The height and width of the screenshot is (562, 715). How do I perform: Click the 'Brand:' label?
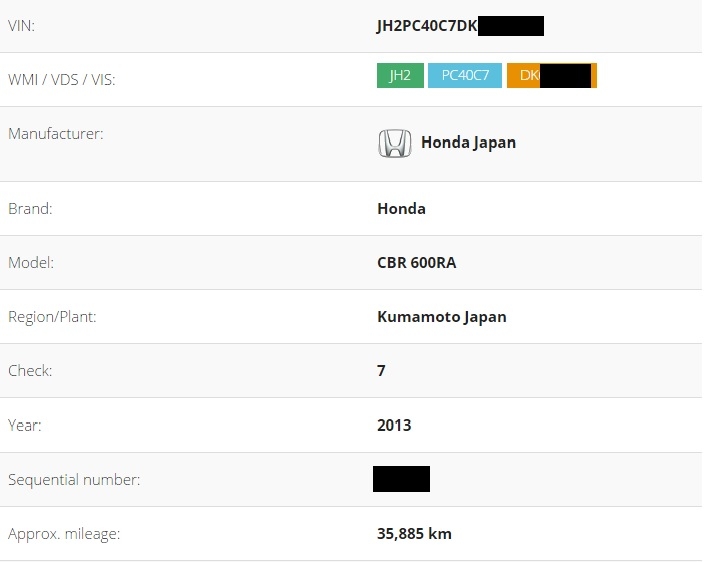pos(30,208)
